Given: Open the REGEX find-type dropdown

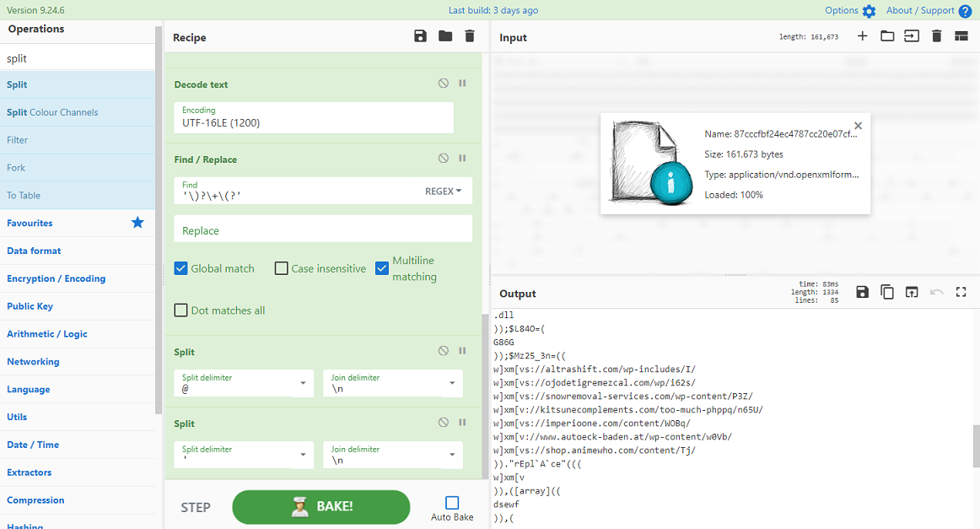Looking at the screenshot, I should coord(443,192).
